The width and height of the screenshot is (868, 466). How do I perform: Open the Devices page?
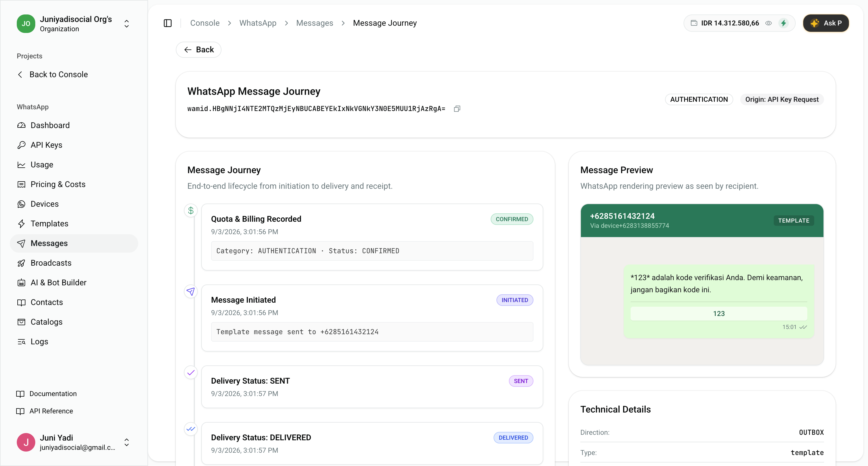point(74,204)
